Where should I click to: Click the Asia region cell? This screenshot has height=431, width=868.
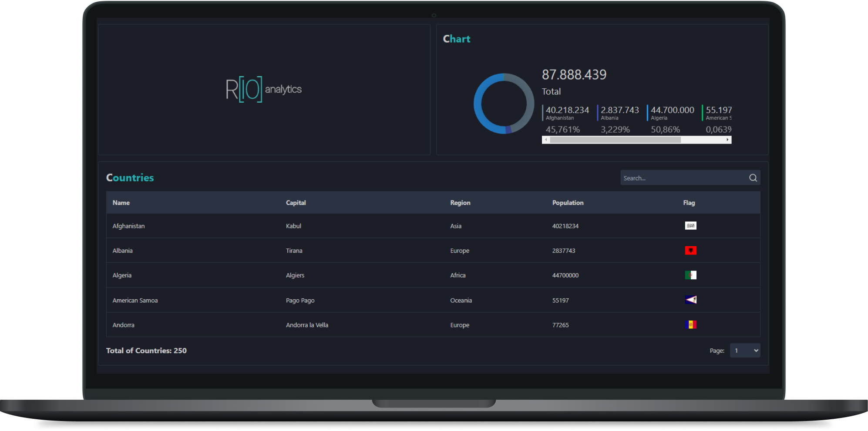tap(456, 226)
